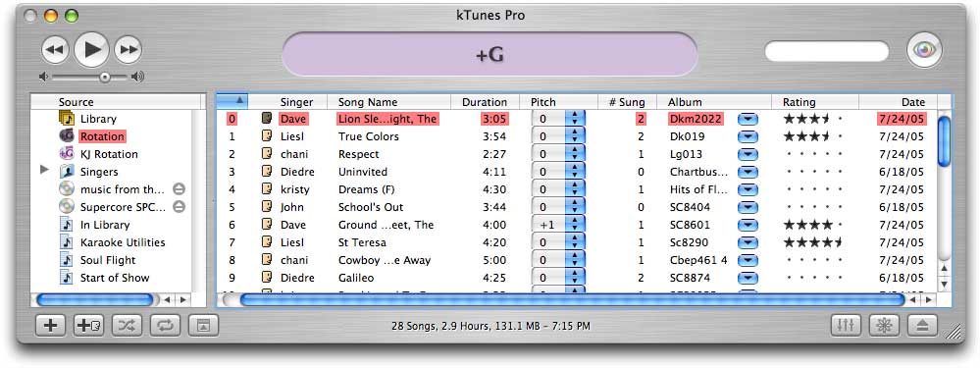Image resolution: width=980 pixels, height=368 pixels.
Task: Toggle the artwork pane button
Action: point(203,326)
